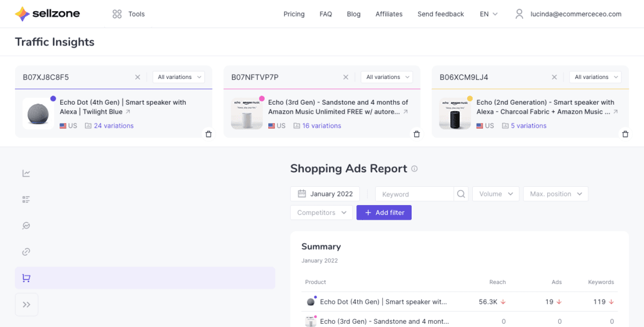Click the pink color dot on Echo 3rd Gen
This screenshot has height=327, width=644.
(261, 99)
